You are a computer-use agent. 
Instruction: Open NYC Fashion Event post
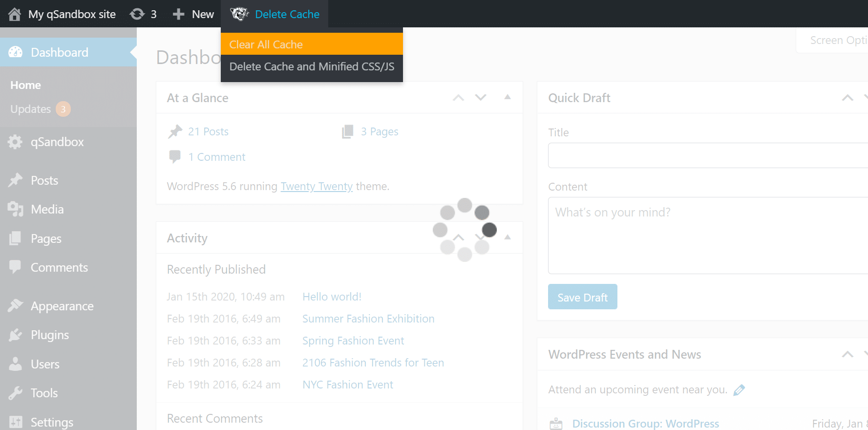tap(348, 385)
